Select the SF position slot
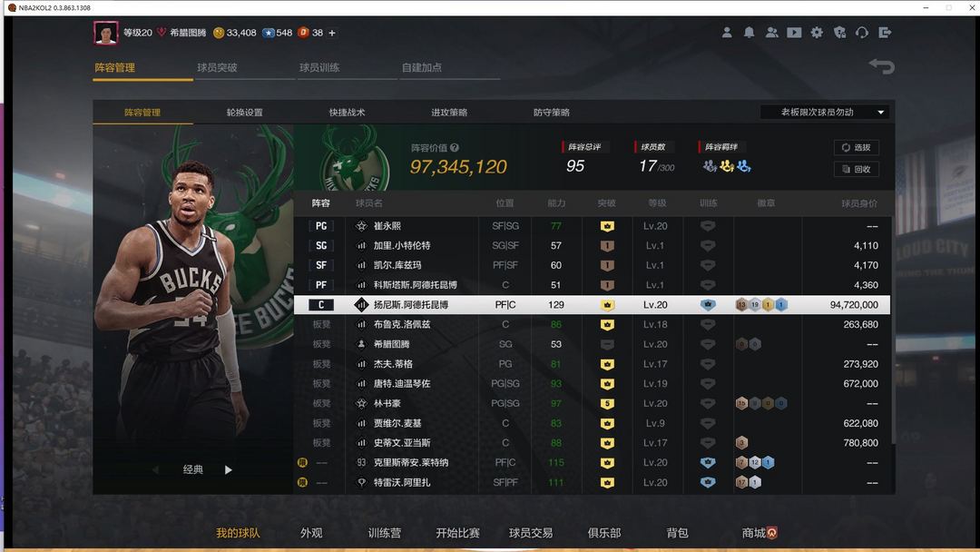Image resolution: width=980 pixels, height=552 pixels. tap(321, 265)
